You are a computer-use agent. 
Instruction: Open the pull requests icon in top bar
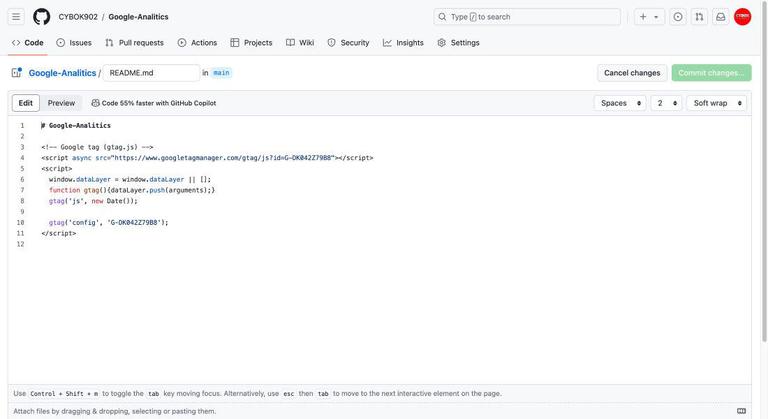coord(699,17)
